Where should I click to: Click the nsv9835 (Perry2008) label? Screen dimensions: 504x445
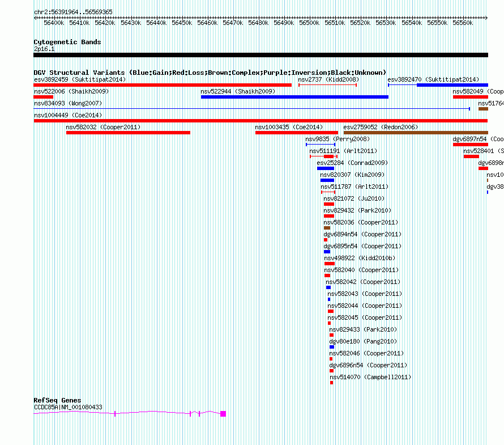338,139
